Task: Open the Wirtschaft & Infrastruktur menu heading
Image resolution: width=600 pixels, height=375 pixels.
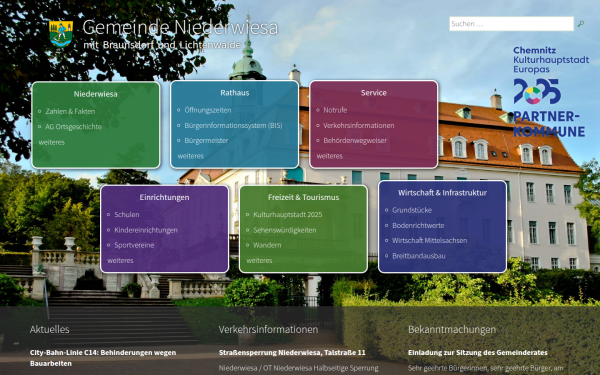Action: (x=442, y=192)
